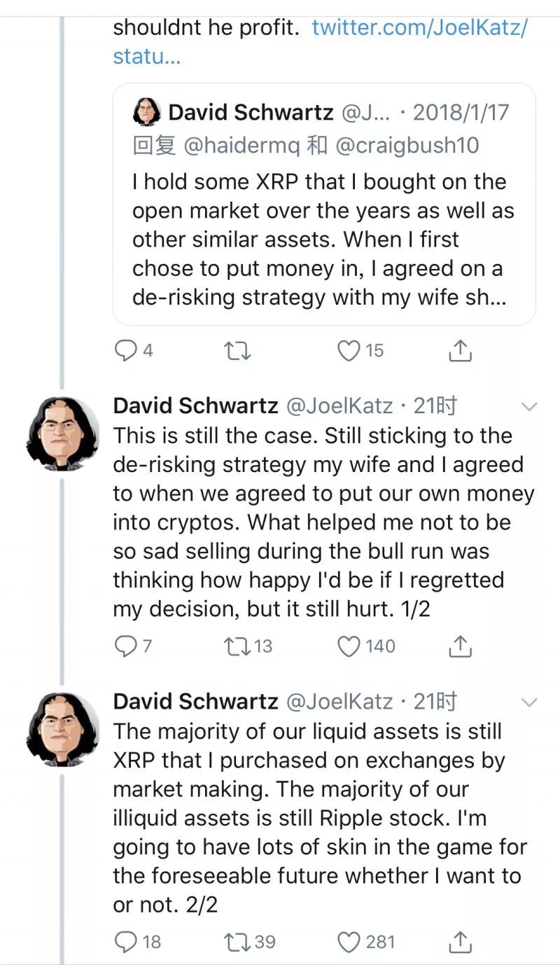Image resolution: width=560 pixels, height=965 pixels.
Task: Open @haidermq mention in quoted tweet
Action: pyautogui.click(x=242, y=145)
